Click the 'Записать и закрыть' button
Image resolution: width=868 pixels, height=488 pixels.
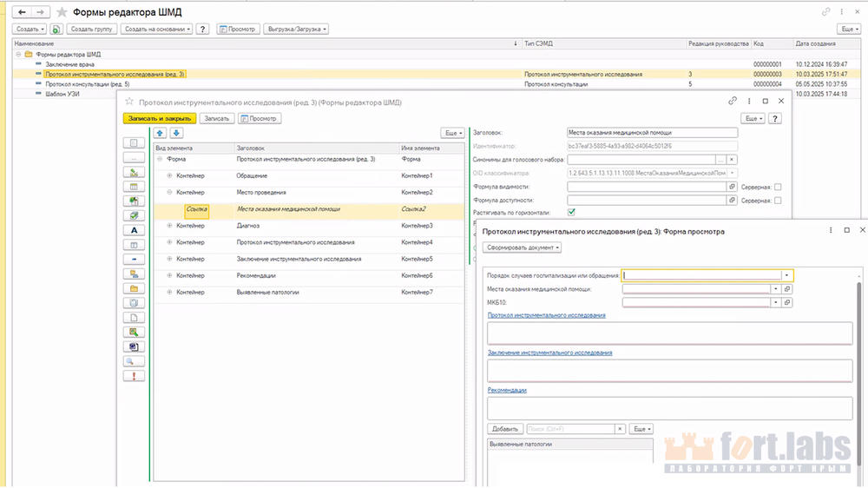pos(160,118)
